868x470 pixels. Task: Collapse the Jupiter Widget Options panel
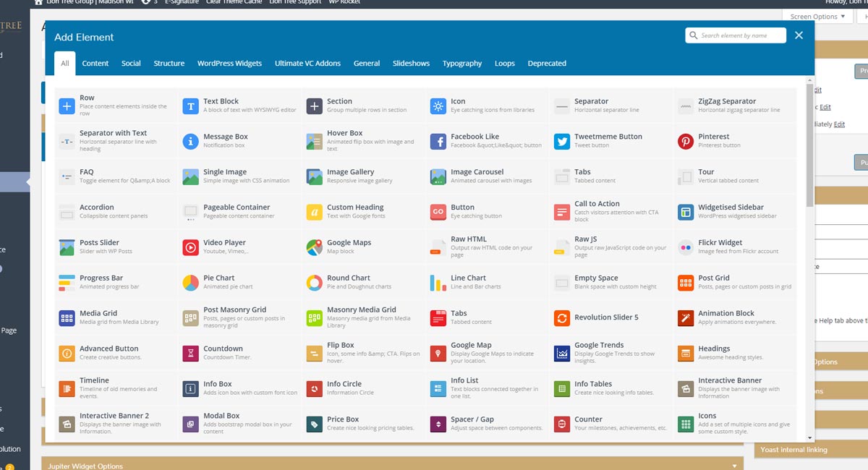pyautogui.click(x=736, y=466)
